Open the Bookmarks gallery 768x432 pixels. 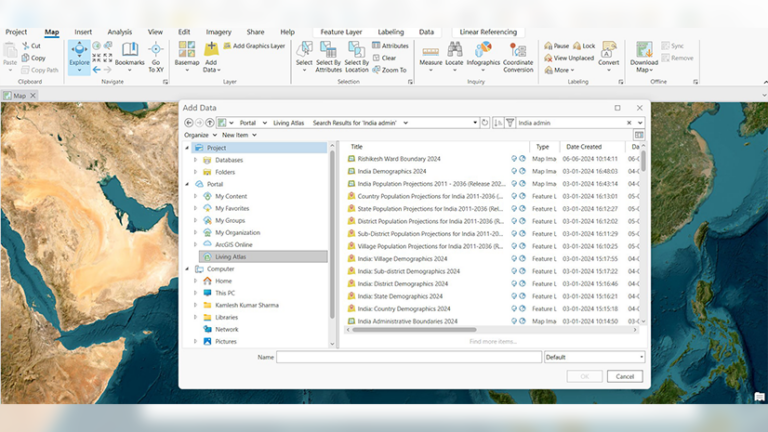[x=130, y=57]
